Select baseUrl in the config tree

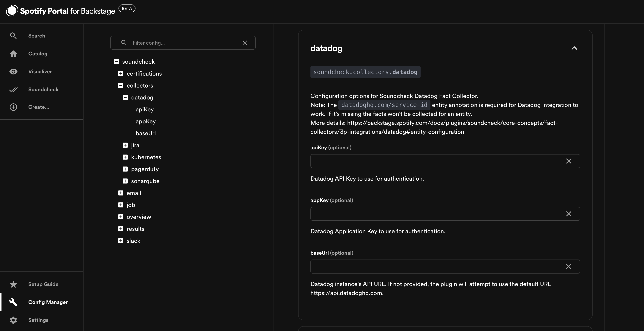(146, 133)
